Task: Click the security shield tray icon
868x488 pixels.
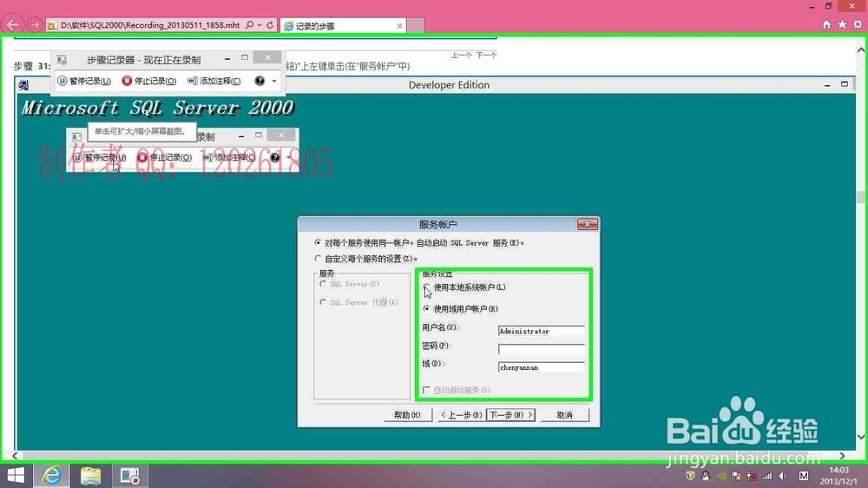Action: tap(690, 476)
